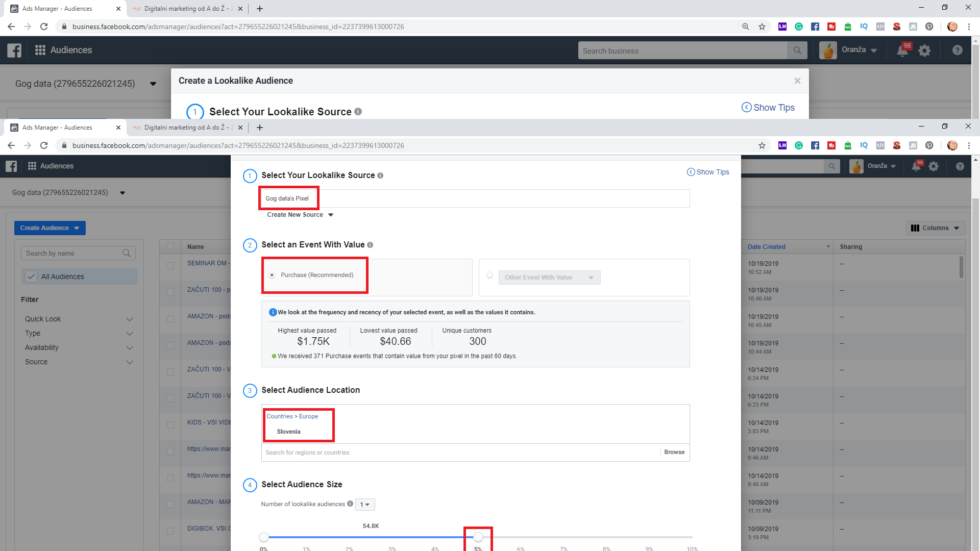The width and height of the screenshot is (980, 551).
Task: Click the Facebook logo icon
Action: point(11,166)
